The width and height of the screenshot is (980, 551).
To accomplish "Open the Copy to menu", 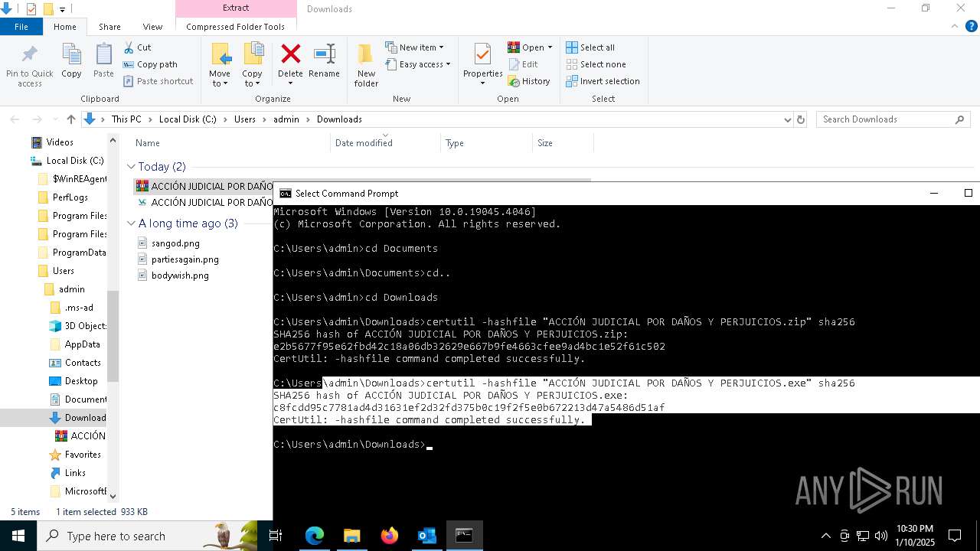I will pyautogui.click(x=252, y=65).
